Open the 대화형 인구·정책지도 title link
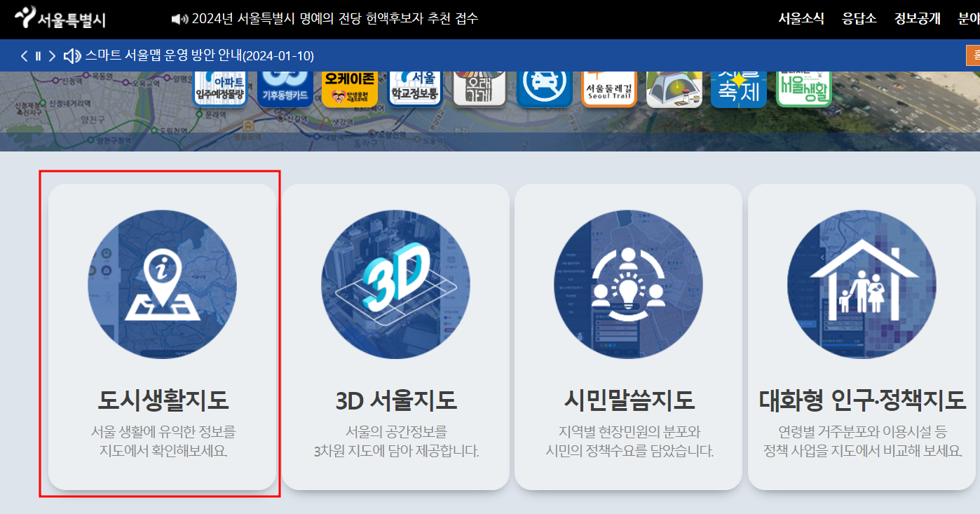The height and width of the screenshot is (514, 980). (862, 400)
